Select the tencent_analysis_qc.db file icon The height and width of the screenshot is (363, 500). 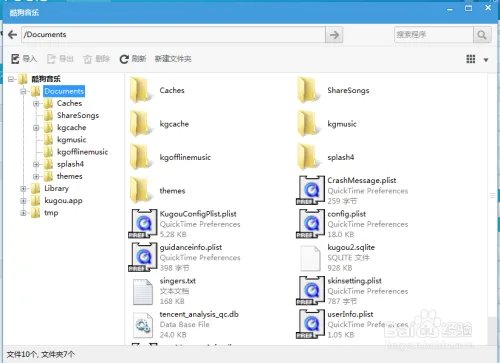[x=143, y=325]
